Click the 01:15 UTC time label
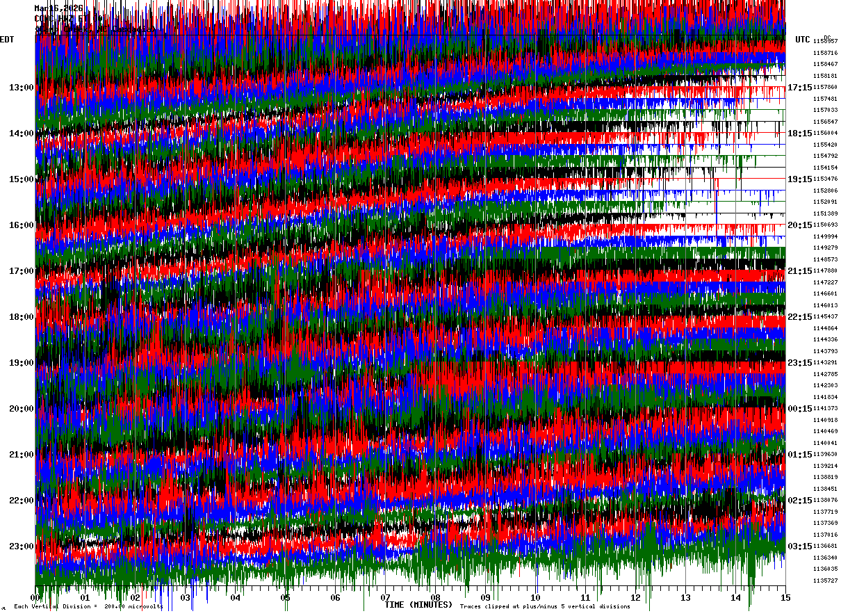The width and height of the screenshot is (841, 616). pos(800,455)
